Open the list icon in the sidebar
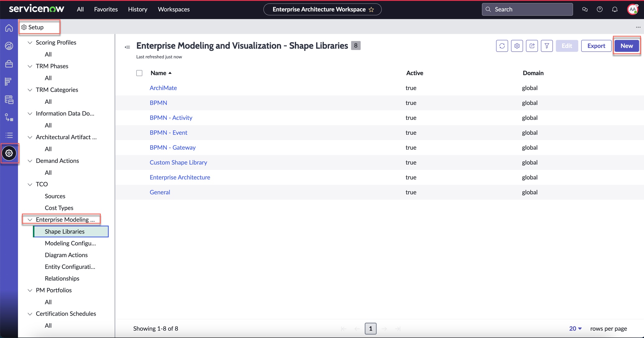This screenshot has width=644, height=338. tap(9, 135)
